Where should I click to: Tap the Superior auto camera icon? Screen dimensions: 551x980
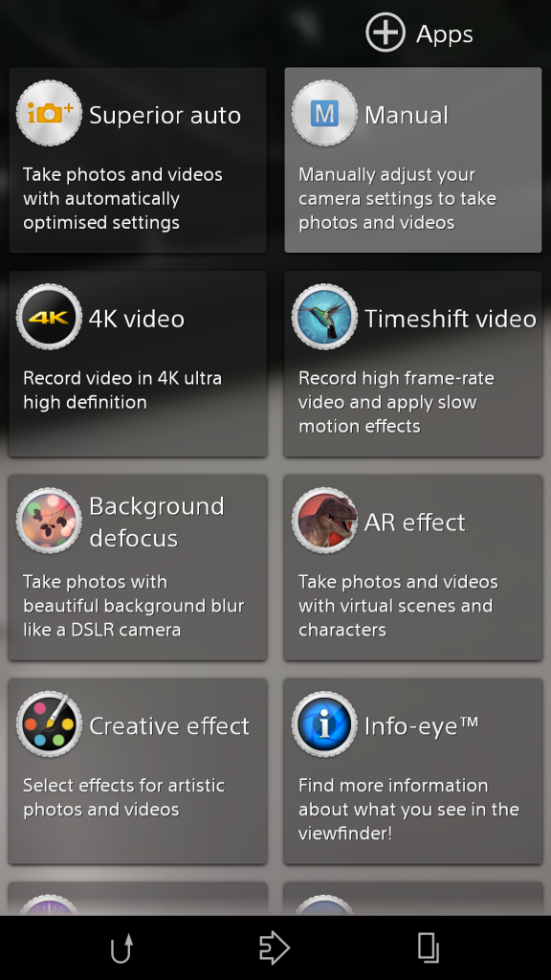coord(49,113)
